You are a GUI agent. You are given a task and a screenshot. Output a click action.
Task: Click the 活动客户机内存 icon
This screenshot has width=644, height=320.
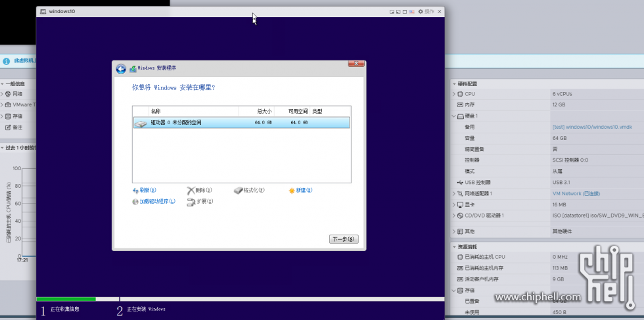tap(460, 279)
